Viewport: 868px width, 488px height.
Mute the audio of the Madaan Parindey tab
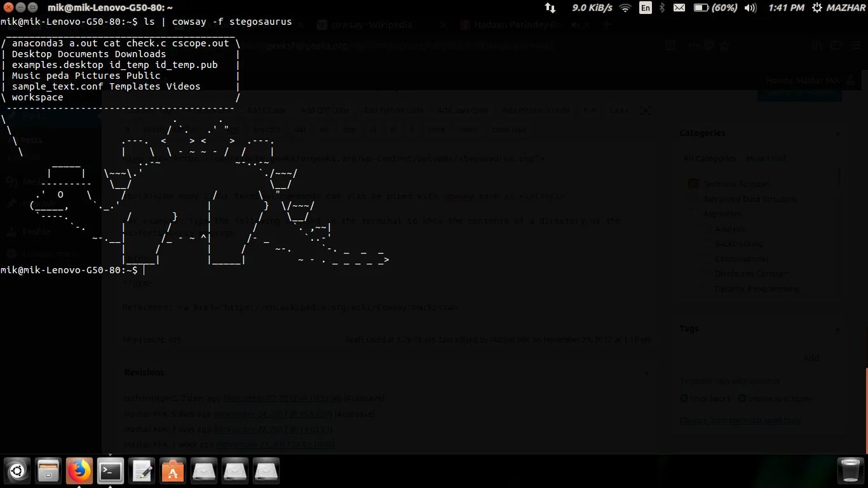coord(575,25)
